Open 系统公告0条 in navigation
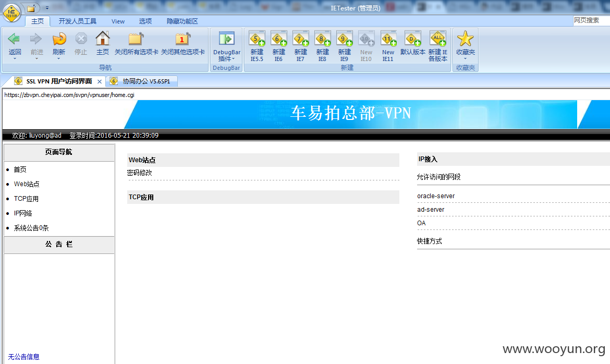 coord(31,228)
